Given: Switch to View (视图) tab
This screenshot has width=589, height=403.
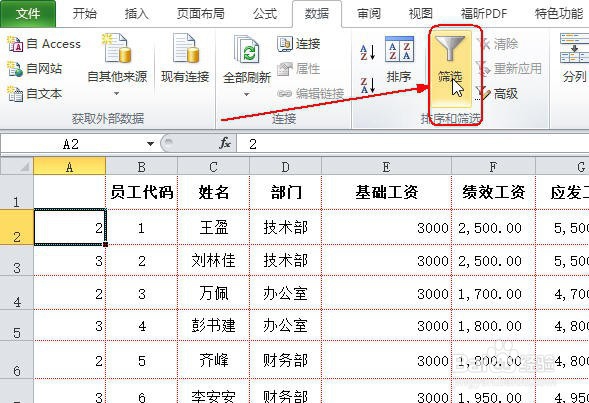Looking at the screenshot, I should click(x=420, y=14).
